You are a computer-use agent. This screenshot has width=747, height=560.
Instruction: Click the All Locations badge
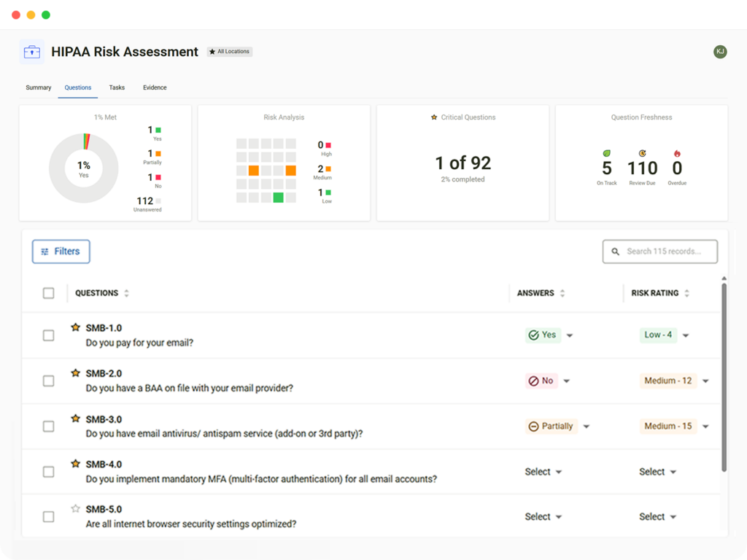230,52
